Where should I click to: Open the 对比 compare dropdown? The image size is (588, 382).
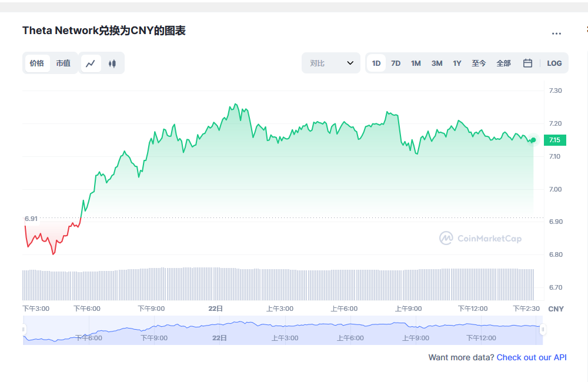point(331,63)
